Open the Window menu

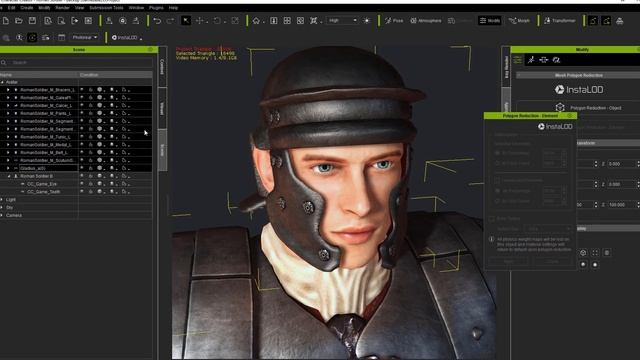tap(136, 7)
